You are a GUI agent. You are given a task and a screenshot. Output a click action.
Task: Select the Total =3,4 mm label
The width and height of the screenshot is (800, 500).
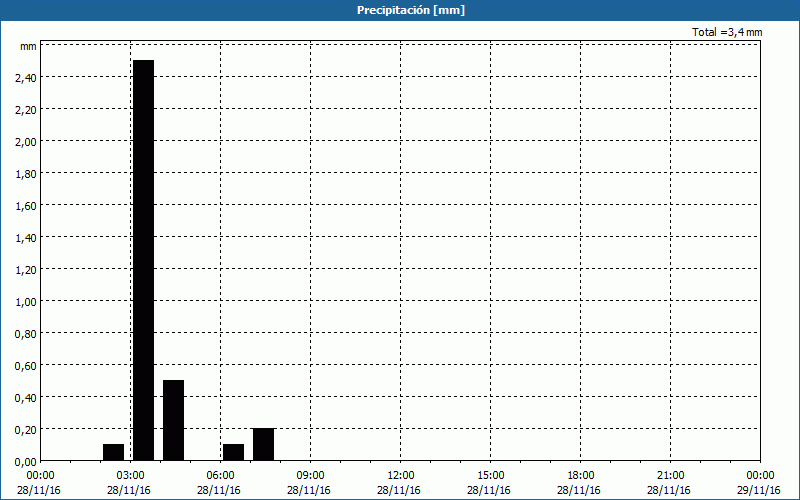click(x=727, y=32)
